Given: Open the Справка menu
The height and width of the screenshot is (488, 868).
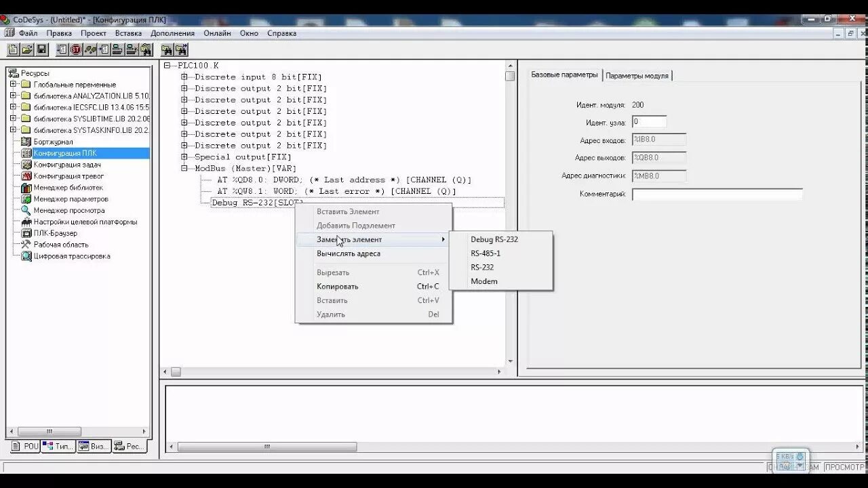Looking at the screenshot, I should [281, 33].
